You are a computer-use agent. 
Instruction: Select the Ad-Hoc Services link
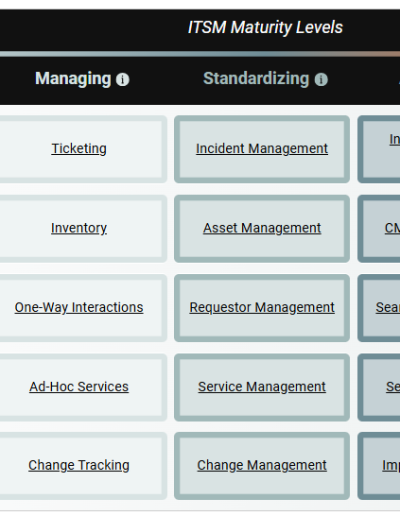[79, 387]
